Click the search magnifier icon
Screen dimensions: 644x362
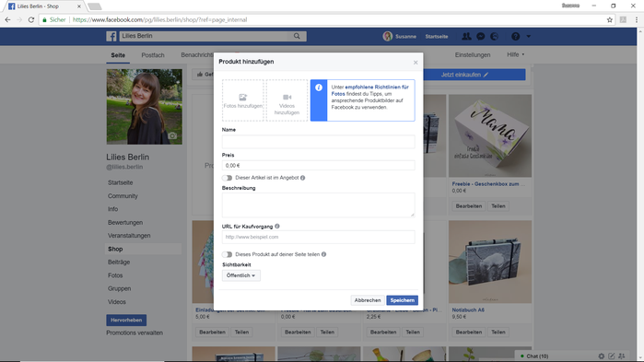coord(297,36)
